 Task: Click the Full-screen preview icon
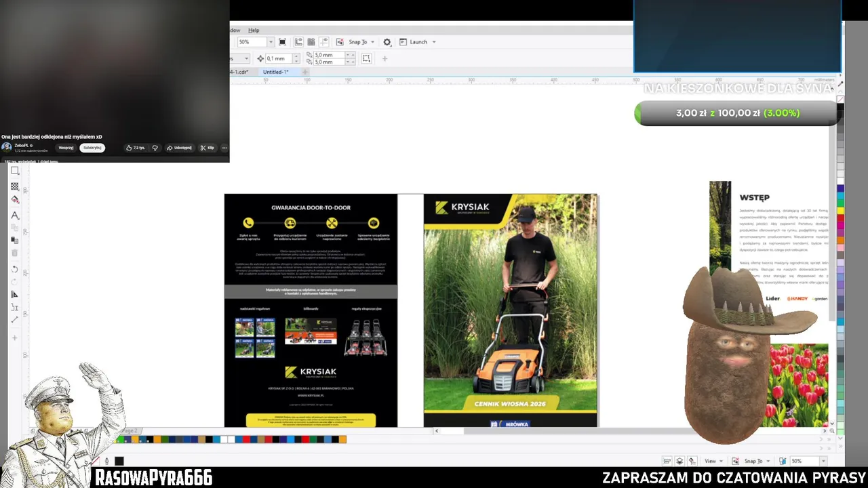(x=283, y=42)
